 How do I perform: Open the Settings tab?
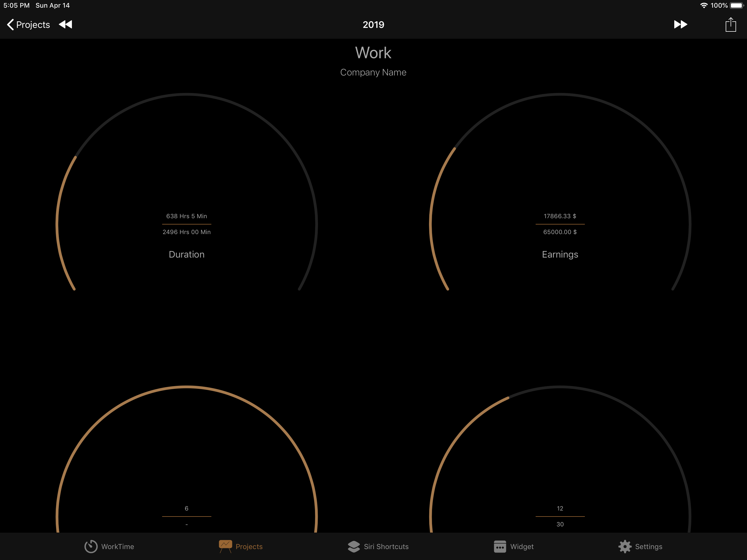[640, 547]
